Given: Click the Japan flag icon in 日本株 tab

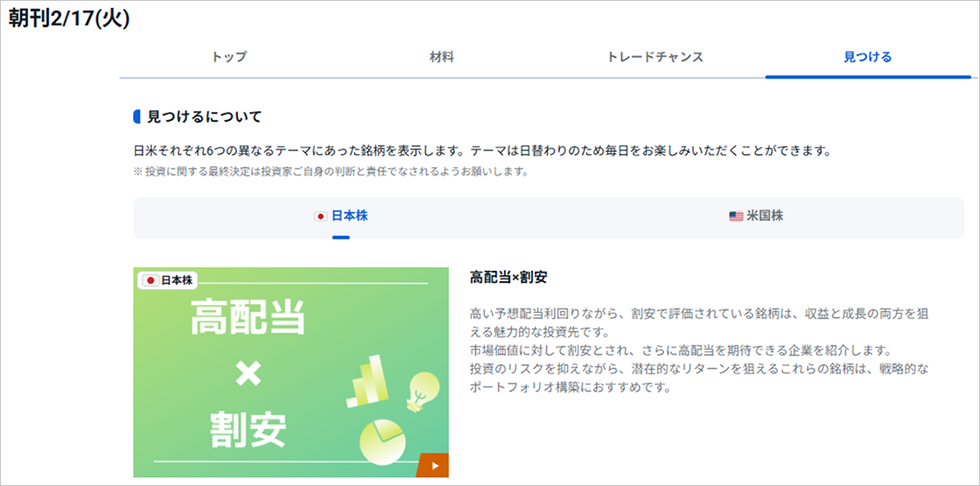Looking at the screenshot, I should click(x=320, y=216).
